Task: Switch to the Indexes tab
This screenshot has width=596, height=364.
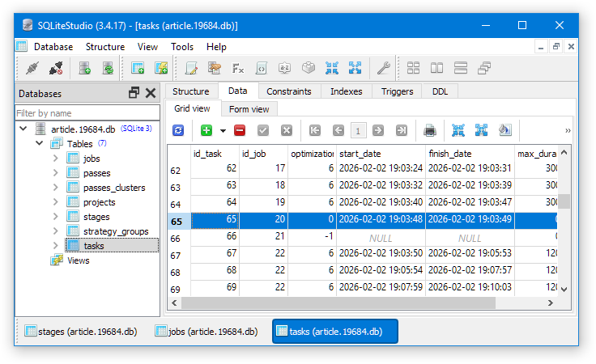Action: tap(347, 91)
